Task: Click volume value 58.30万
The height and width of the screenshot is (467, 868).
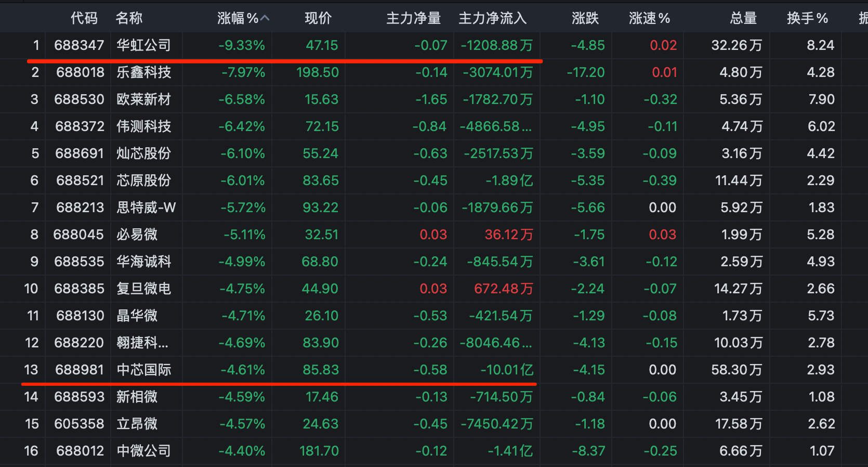Action: [737, 370]
